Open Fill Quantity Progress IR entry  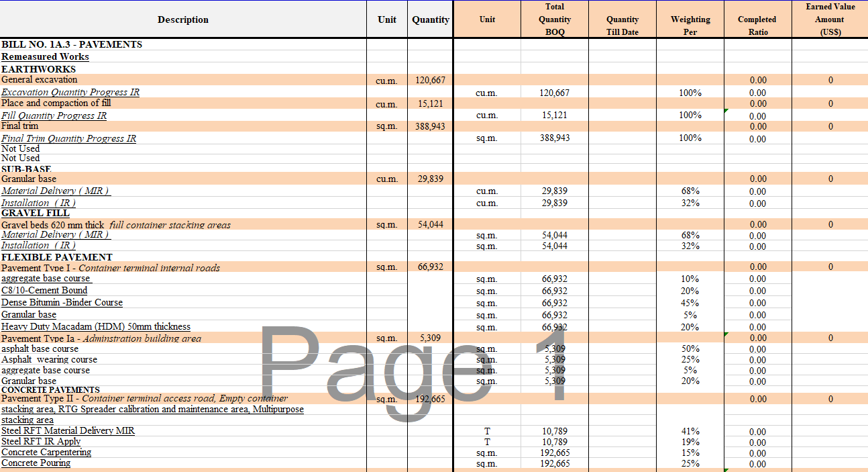pos(54,115)
